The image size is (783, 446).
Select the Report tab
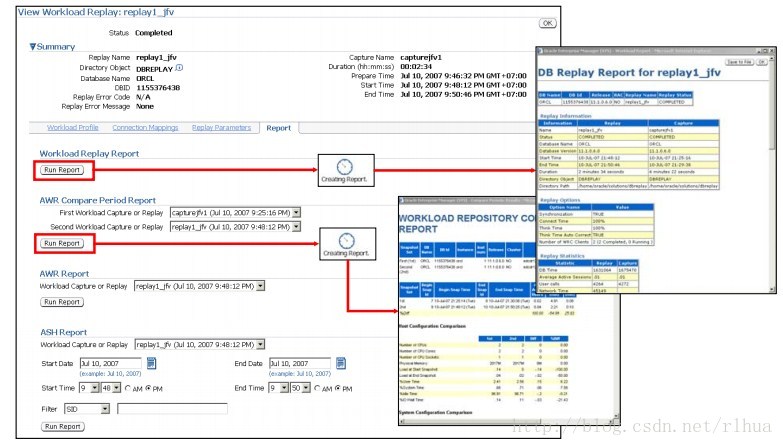click(x=279, y=128)
